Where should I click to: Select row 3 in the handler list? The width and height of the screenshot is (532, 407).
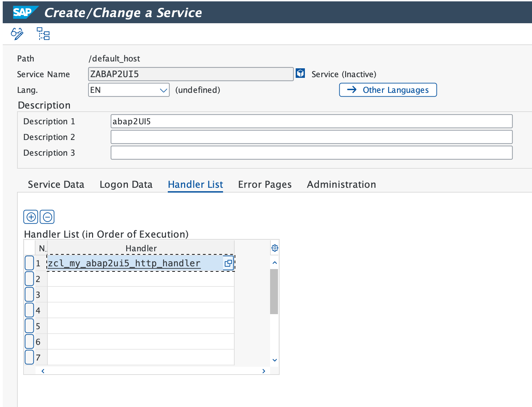29,294
